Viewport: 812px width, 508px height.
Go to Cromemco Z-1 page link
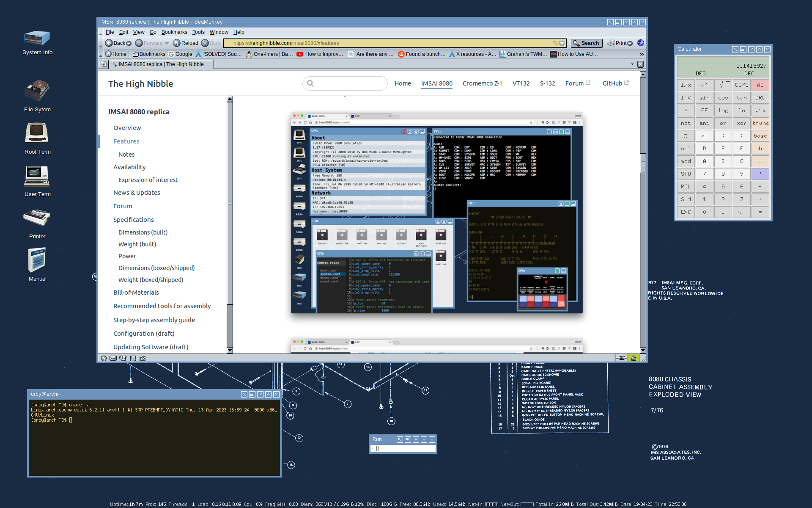tap(482, 83)
